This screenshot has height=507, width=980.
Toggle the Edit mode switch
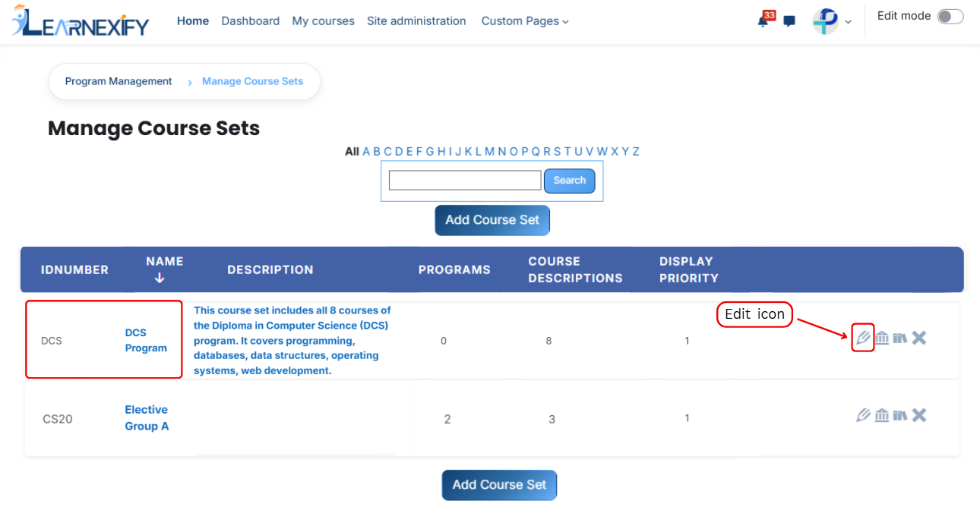tap(950, 17)
